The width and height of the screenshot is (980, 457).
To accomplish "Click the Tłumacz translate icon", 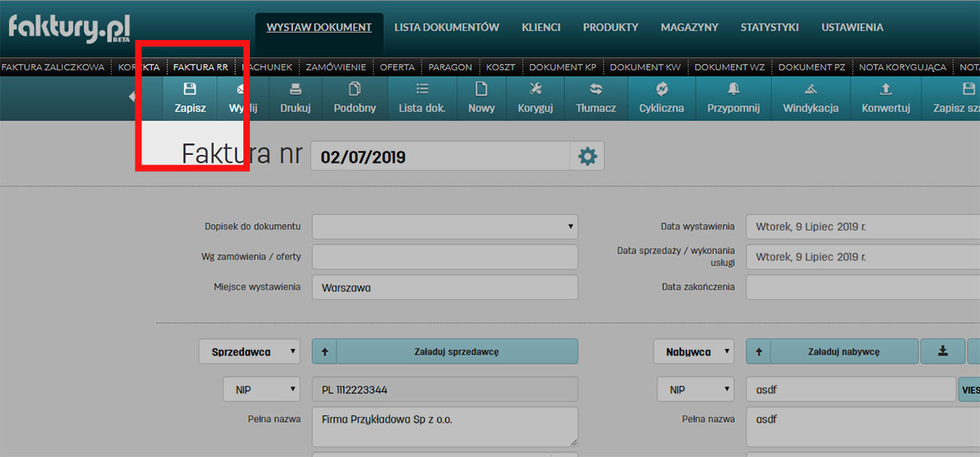I will (595, 90).
